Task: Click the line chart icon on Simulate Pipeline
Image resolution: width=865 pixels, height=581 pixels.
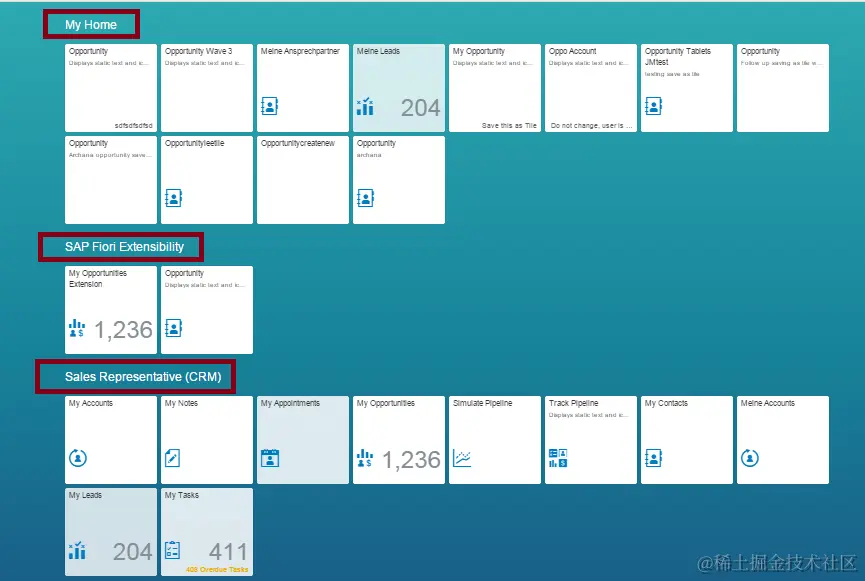Action: 462,458
